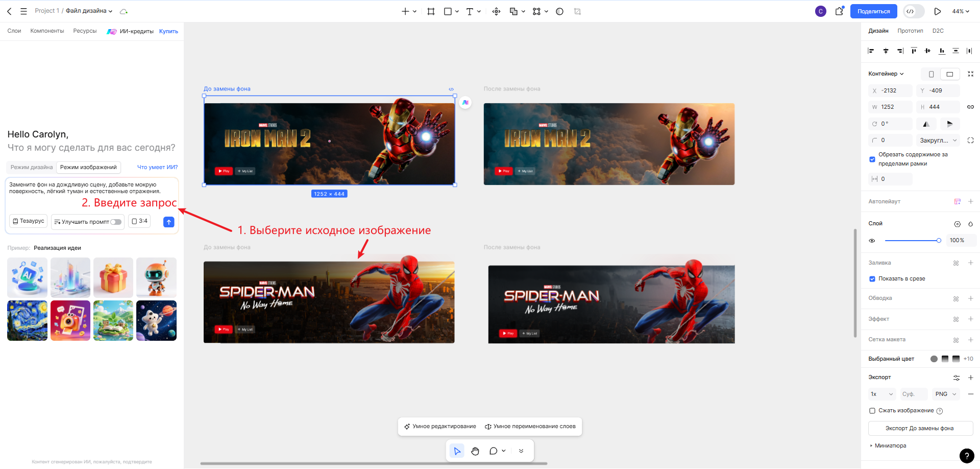
Task: Toggle layer visibility eye icon
Action: tap(872, 241)
